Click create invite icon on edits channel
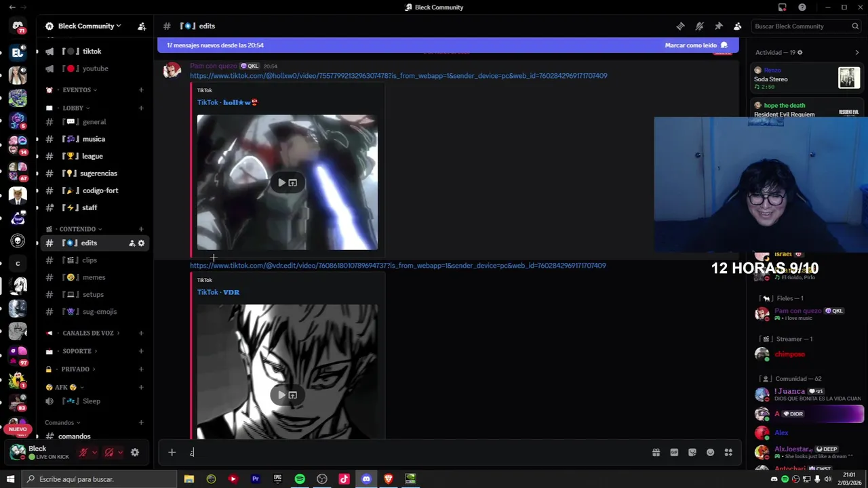Screen dimensions: 868x488 [x=132, y=243]
